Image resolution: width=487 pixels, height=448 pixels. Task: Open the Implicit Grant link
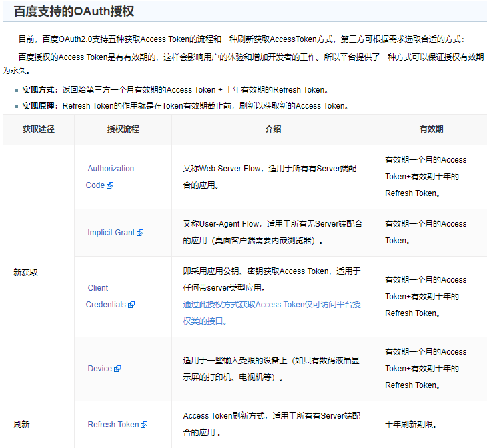click(111, 233)
